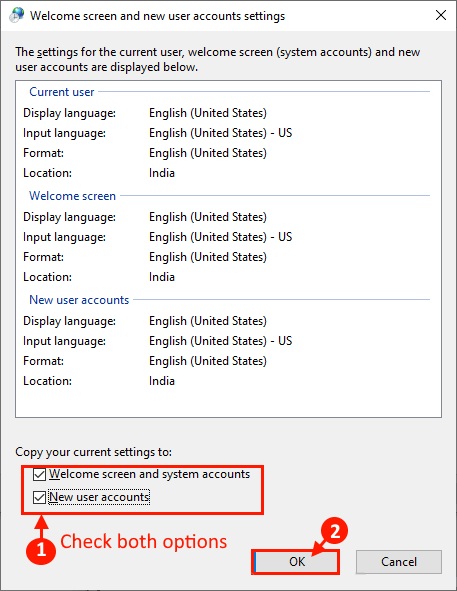This screenshot has height=591, width=457.
Task: Click Welcome screen Format value
Action: click(x=208, y=257)
